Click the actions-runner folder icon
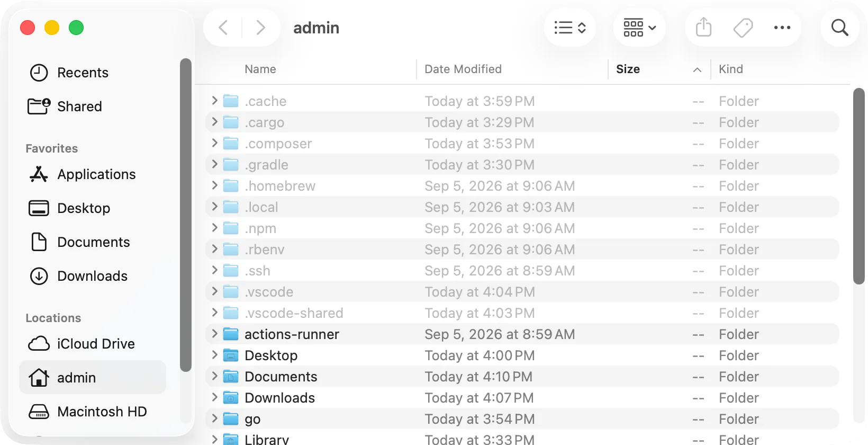 point(231,334)
